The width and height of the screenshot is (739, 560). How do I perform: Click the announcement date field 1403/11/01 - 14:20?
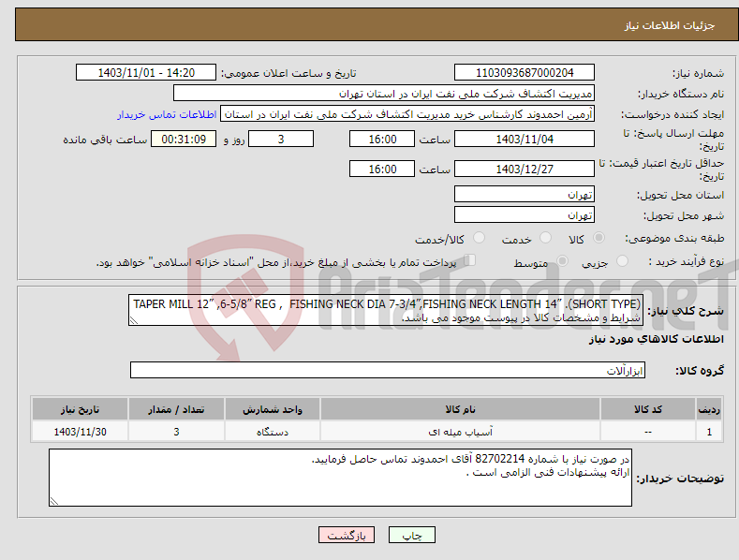click(146, 73)
